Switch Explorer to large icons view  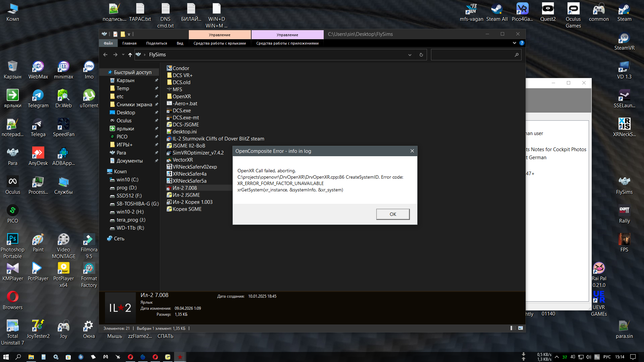pos(521,328)
